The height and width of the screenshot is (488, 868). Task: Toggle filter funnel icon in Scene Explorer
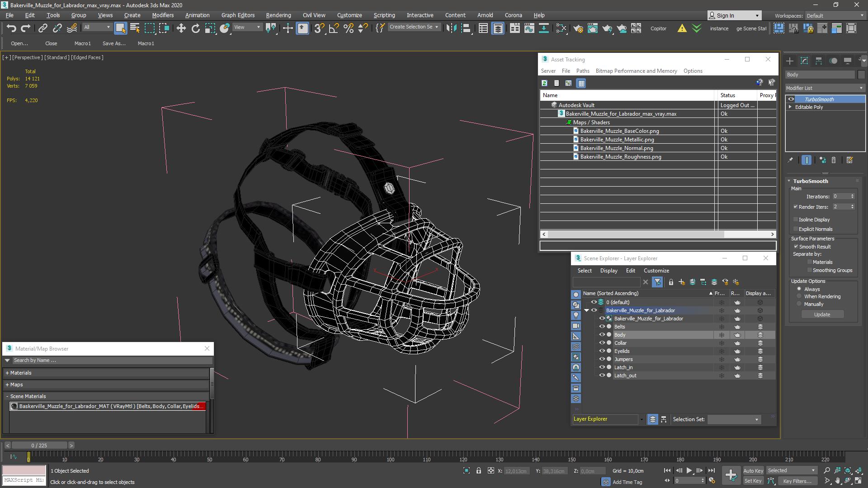point(657,282)
